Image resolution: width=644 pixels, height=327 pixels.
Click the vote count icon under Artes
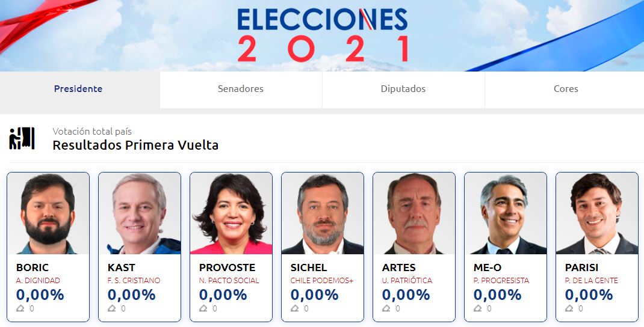click(386, 308)
